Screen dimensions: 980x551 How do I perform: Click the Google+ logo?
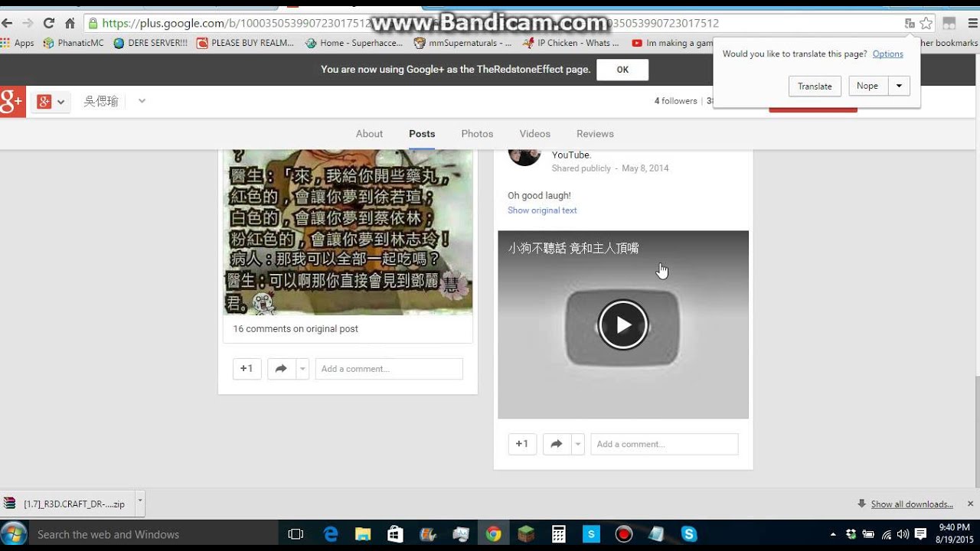point(12,101)
